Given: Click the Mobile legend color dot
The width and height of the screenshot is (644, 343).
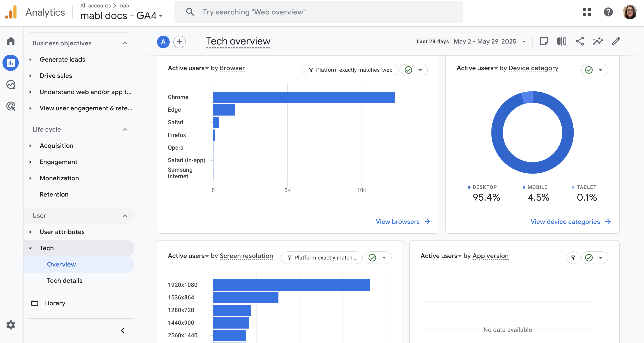Looking at the screenshot, I should pos(524,187).
